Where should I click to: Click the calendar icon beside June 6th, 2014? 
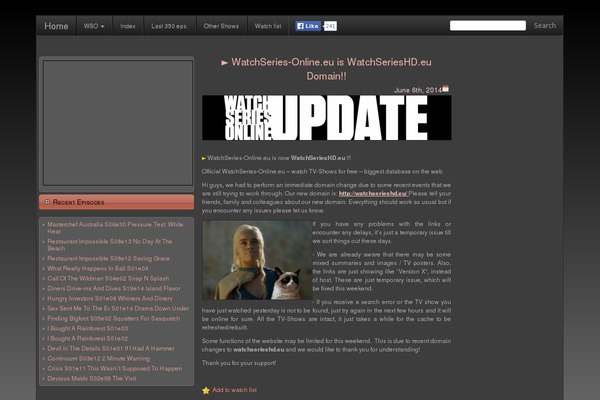445,88
